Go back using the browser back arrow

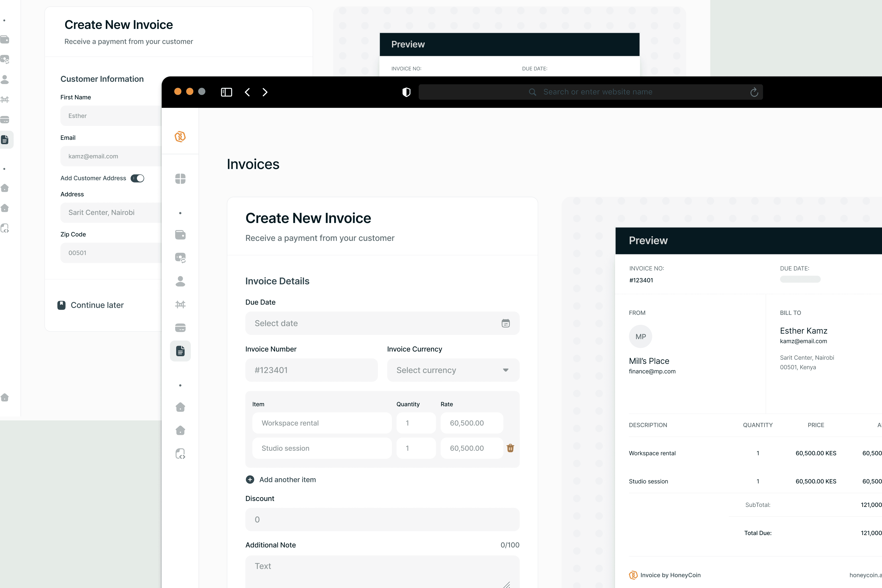[x=247, y=92]
